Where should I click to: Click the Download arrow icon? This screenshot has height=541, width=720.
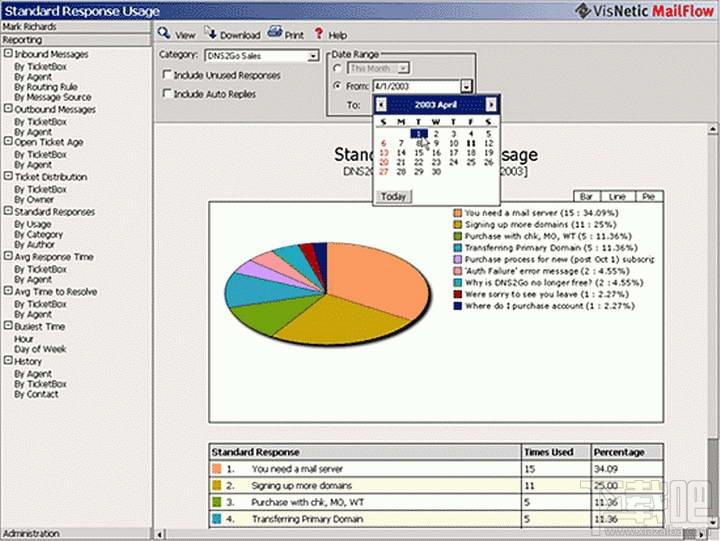(210, 33)
